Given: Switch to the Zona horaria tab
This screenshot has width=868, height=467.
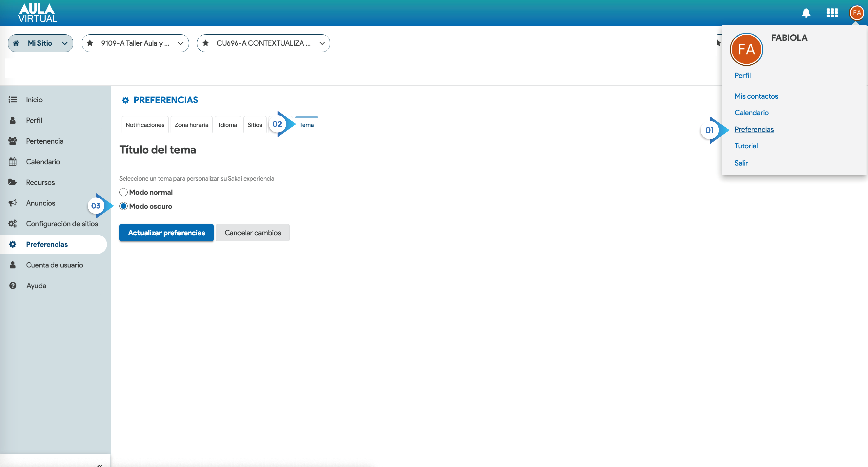Looking at the screenshot, I should tap(191, 125).
